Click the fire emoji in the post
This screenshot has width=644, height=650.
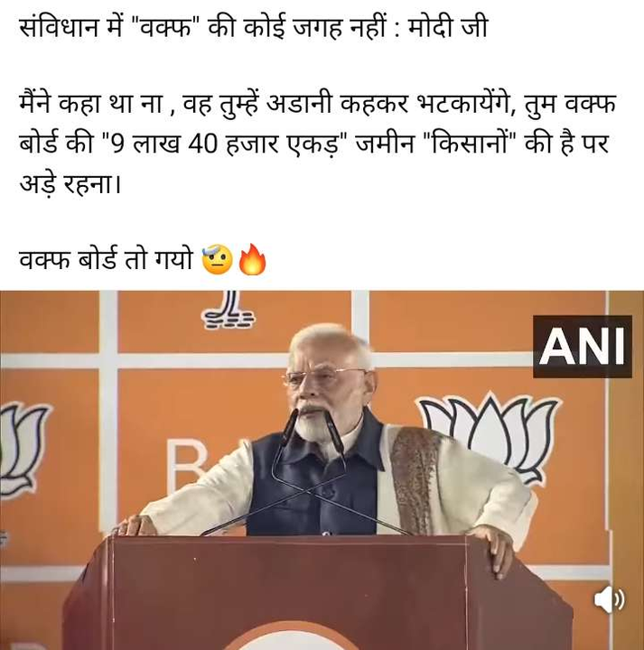pyautogui.click(x=252, y=260)
